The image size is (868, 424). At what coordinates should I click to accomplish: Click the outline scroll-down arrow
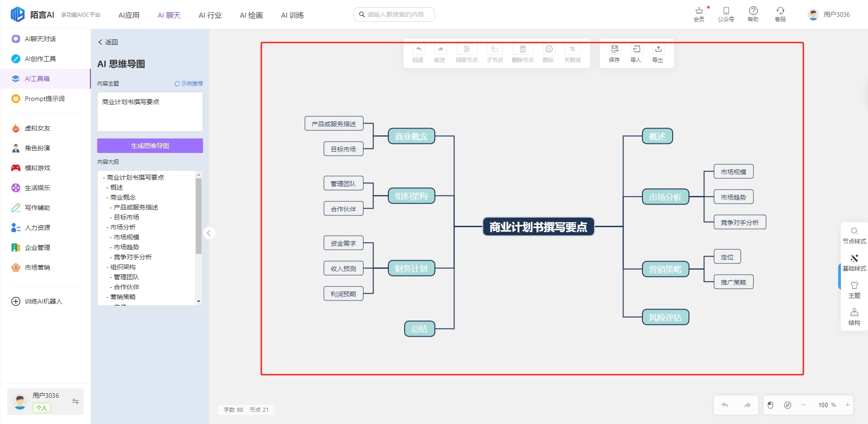[x=198, y=301]
